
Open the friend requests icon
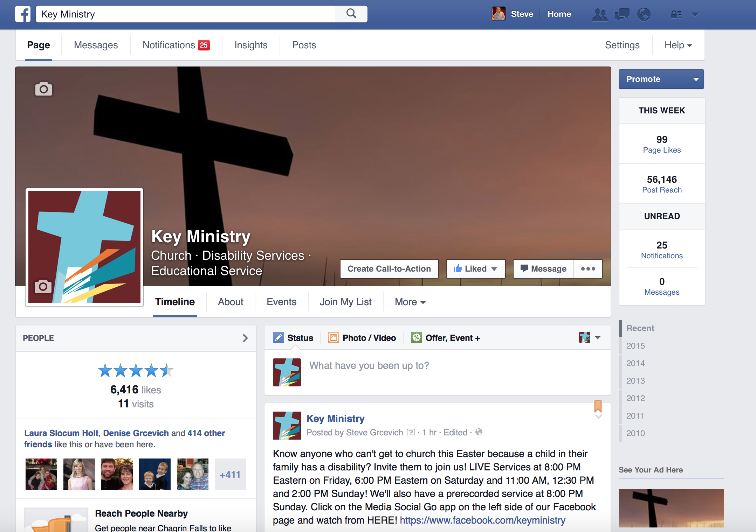point(600,14)
